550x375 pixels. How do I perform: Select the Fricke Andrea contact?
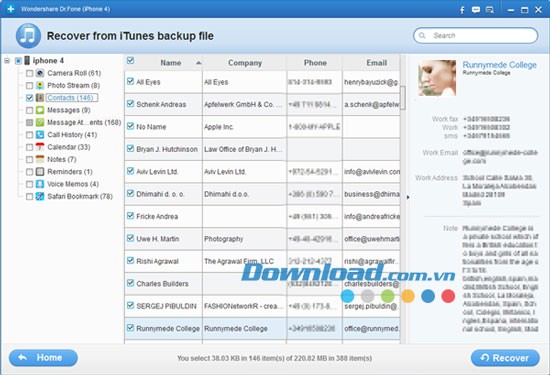coord(262,216)
